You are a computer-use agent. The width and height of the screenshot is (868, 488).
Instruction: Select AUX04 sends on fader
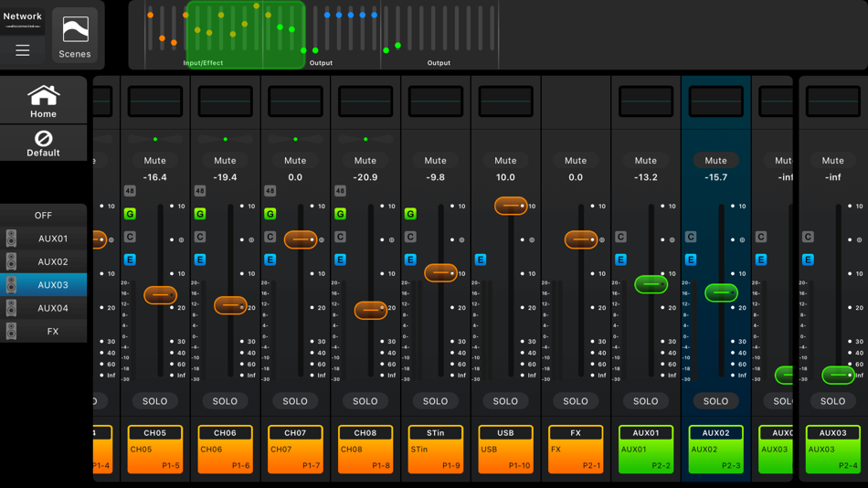[43, 308]
